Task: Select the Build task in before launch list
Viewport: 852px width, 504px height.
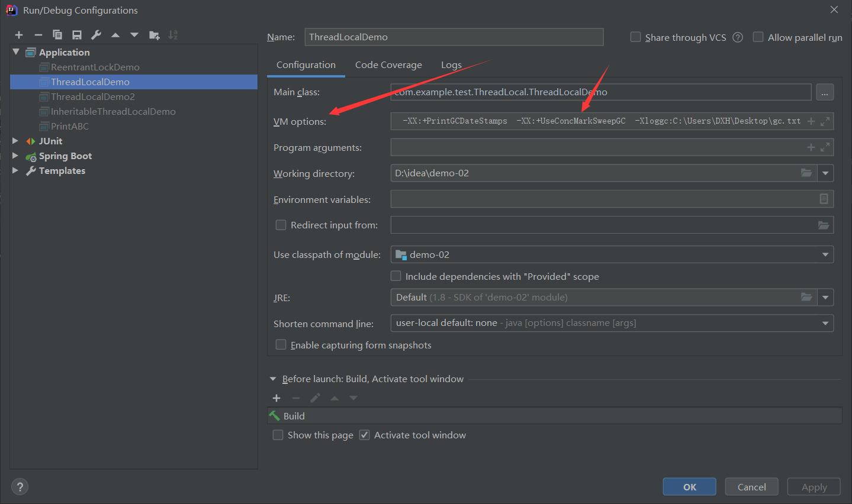Action: pos(555,416)
